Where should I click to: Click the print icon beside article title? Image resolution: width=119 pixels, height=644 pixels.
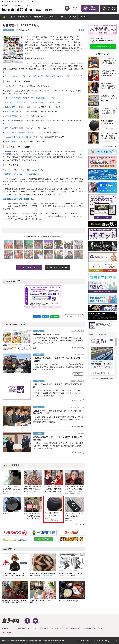tap(81, 30)
